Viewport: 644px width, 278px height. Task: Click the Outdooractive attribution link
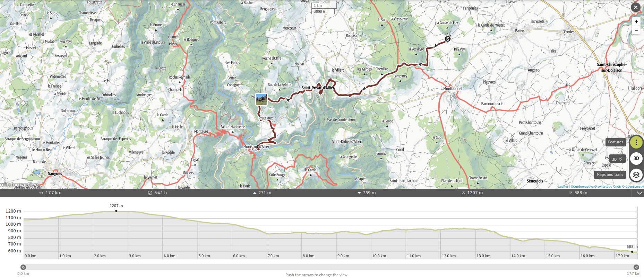tap(582, 187)
